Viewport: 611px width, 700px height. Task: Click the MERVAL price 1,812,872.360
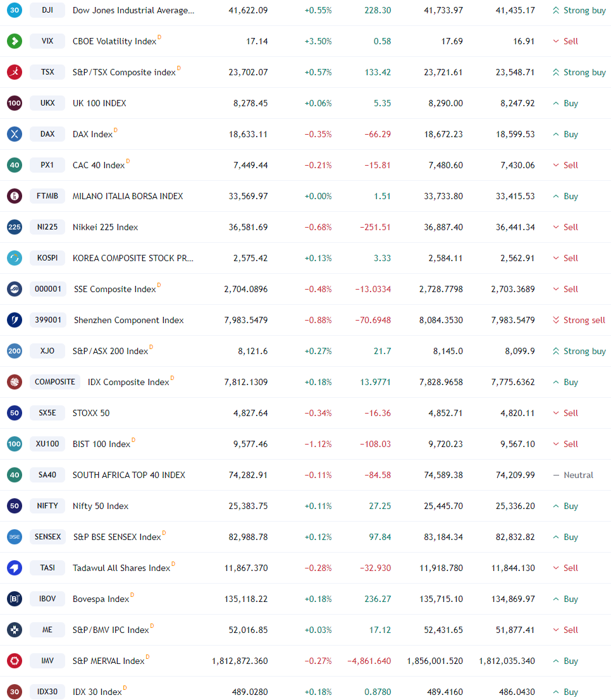pyautogui.click(x=240, y=661)
